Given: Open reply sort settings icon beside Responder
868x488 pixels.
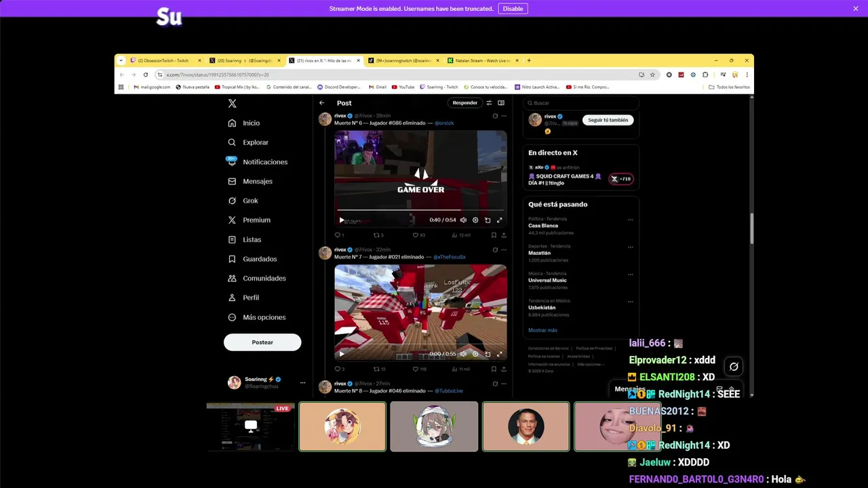Looking at the screenshot, I should [x=489, y=103].
